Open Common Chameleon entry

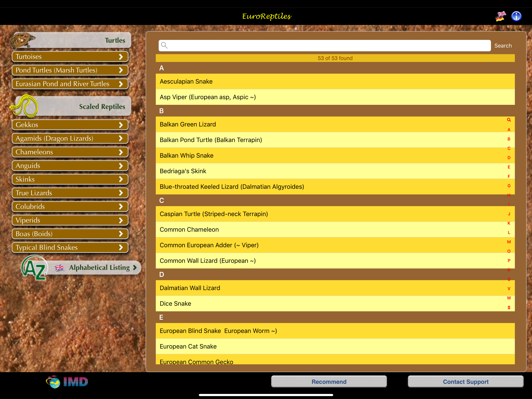335,230
